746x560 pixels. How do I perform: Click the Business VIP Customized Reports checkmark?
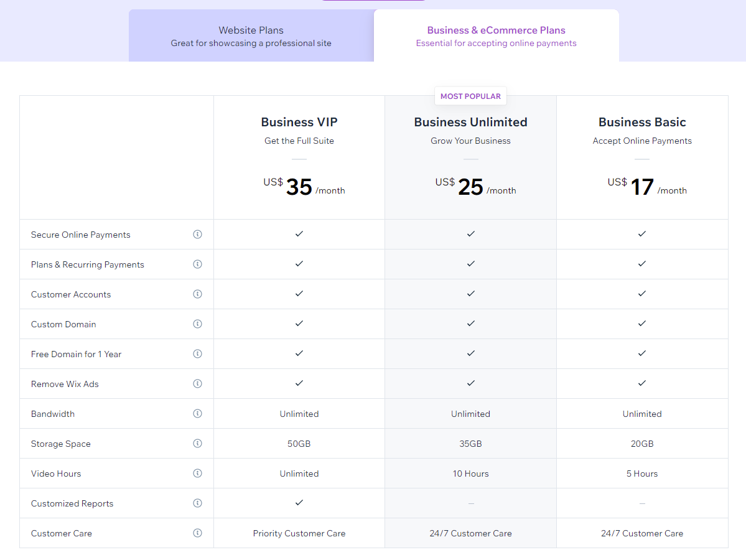click(x=299, y=502)
